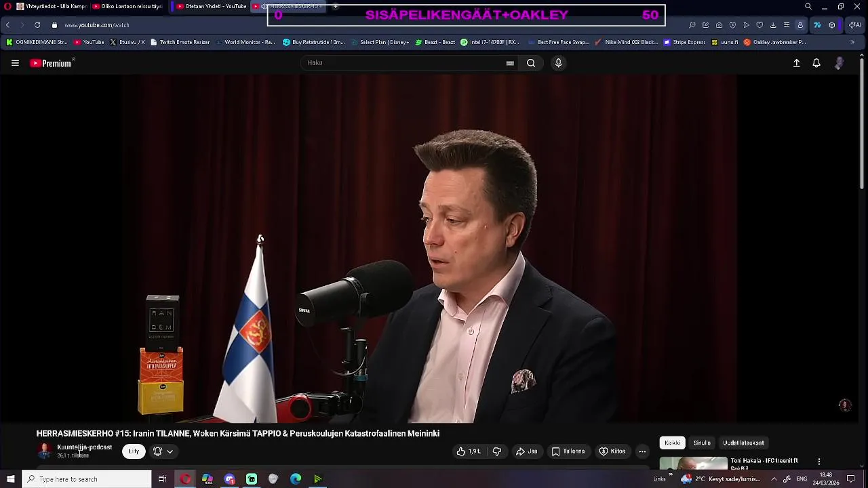Select the Uudet lataukset filter chip
868x488 pixels.
(743, 443)
